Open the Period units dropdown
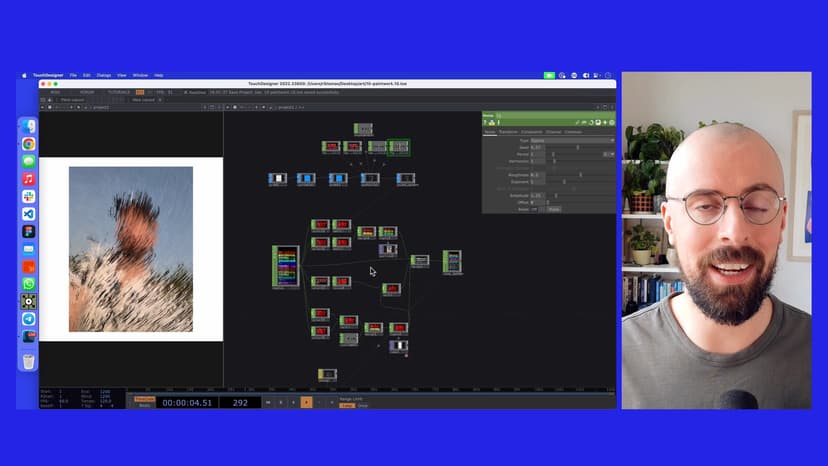Viewport: 828px width, 466px height. point(608,154)
